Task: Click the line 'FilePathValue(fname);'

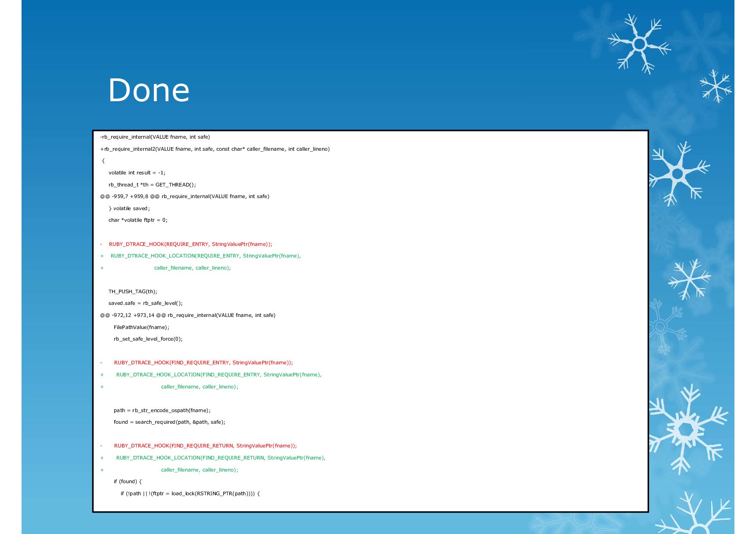Action: [141, 327]
